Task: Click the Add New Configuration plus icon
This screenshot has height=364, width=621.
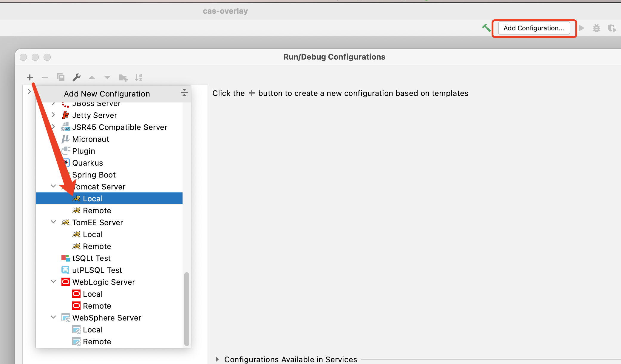Action: 30,77
